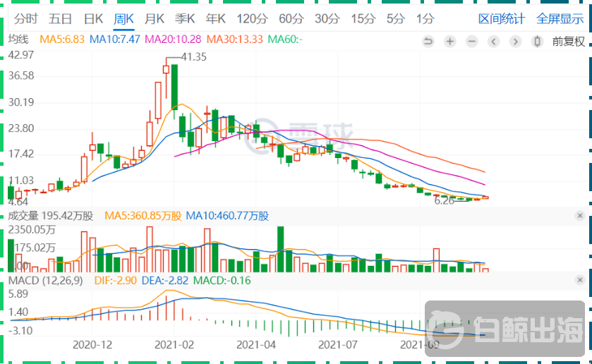
Task: Switch to the 日K daily chart tab
Action: coord(93,19)
